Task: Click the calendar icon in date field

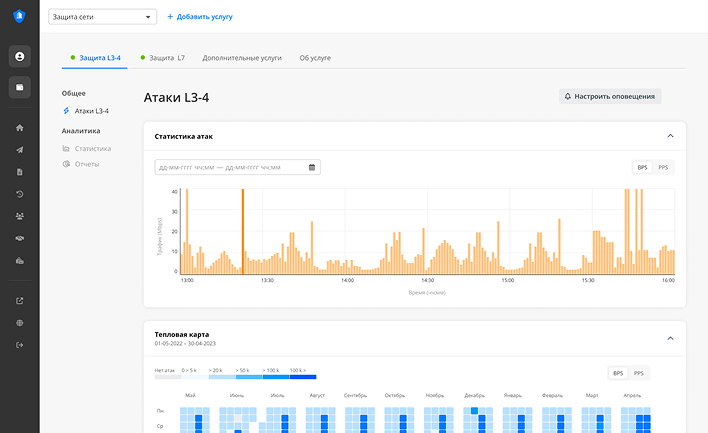Action: 312,167
